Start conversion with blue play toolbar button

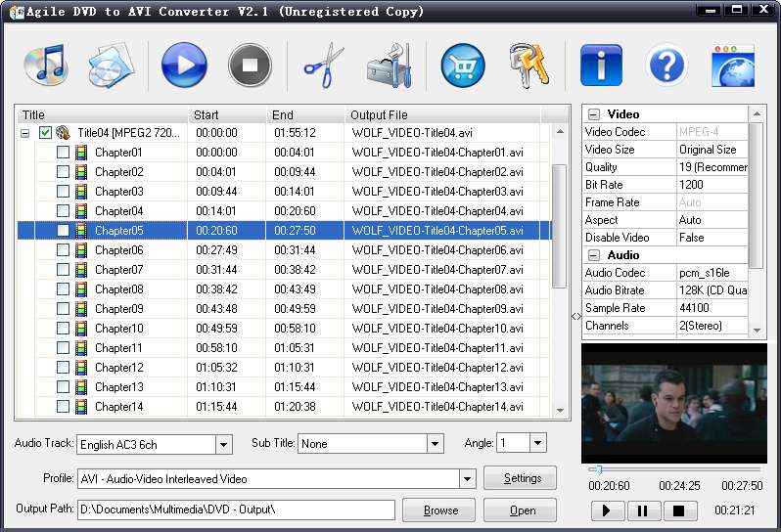coord(184,66)
